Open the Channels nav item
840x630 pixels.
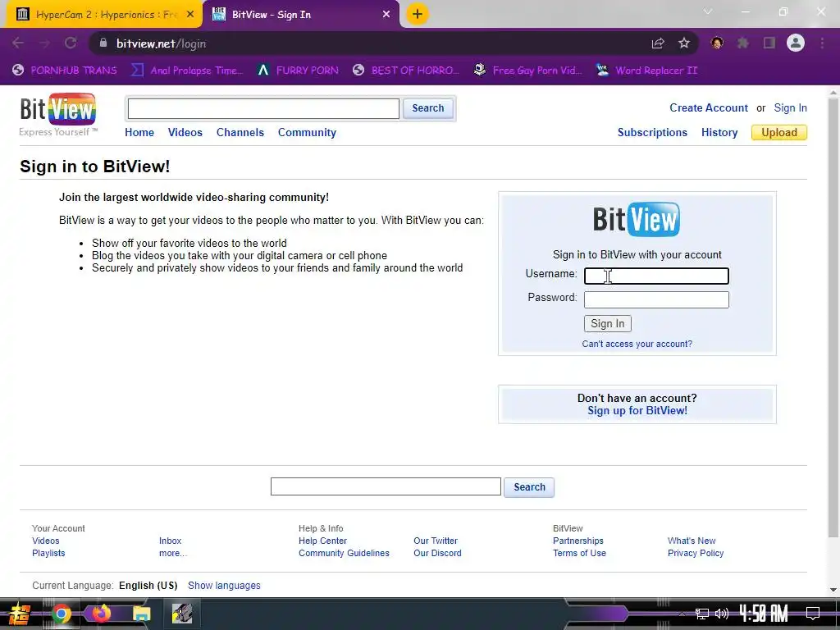pyautogui.click(x=240, y=132)
